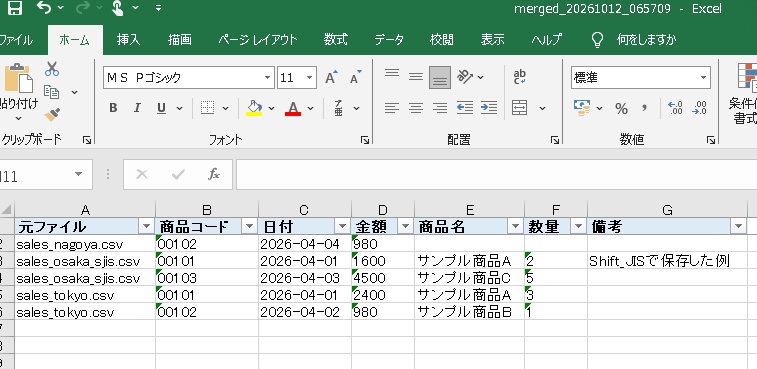The image size is (757, 369).
Task: Click the Paste clipboard icon
Action: (x=19, y=79)
